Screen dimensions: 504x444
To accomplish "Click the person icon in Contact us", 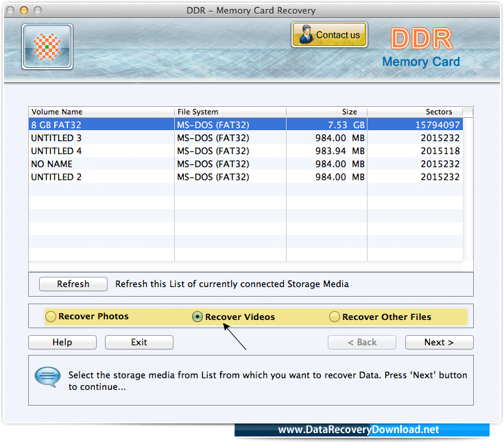I will (306, 34).
